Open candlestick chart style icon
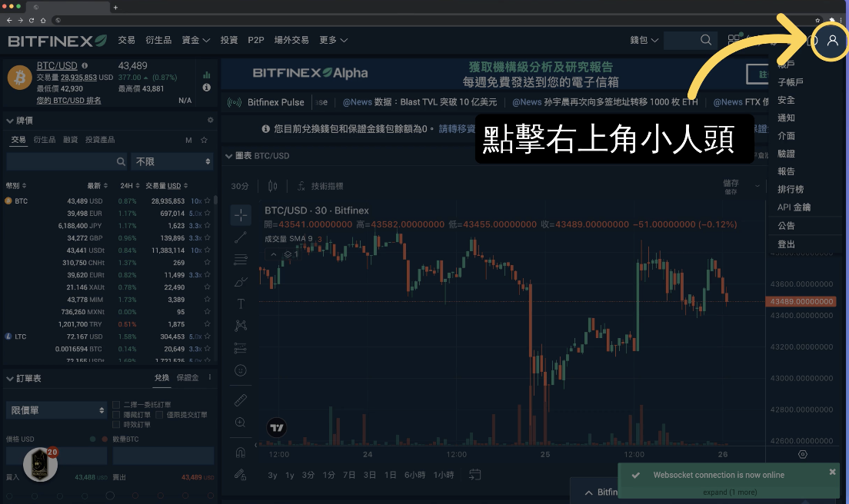Viewport: 849px width, 504px height. click(272, 186)
